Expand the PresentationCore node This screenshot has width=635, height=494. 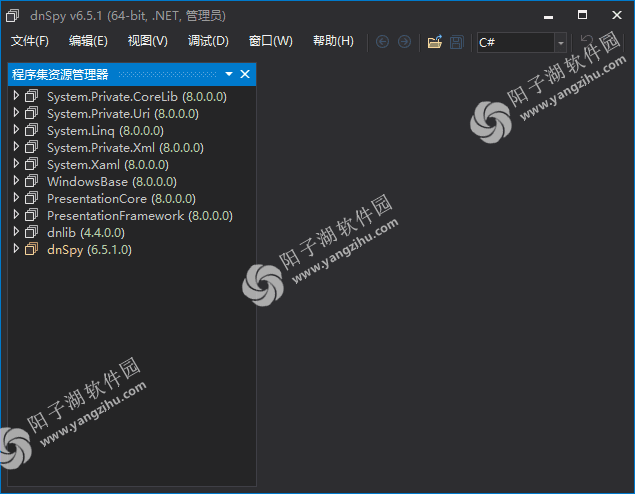click(x=16, y=198)
